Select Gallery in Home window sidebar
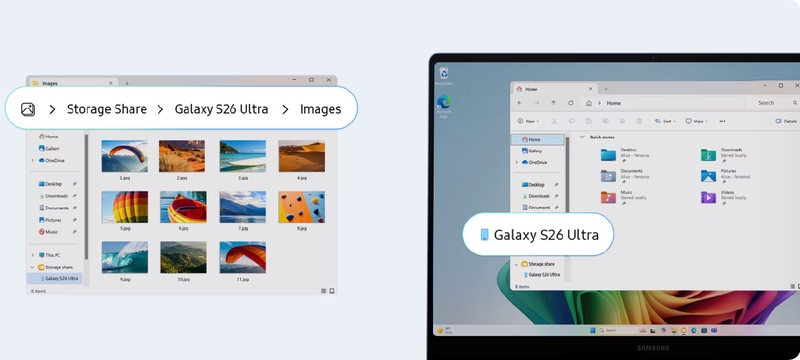This screenshot has width=800, height=360. tap(532, 151)
